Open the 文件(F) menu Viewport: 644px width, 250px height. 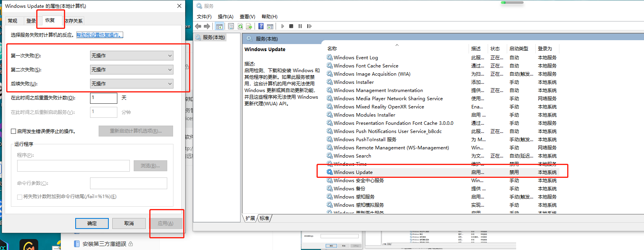pos(204,16)
